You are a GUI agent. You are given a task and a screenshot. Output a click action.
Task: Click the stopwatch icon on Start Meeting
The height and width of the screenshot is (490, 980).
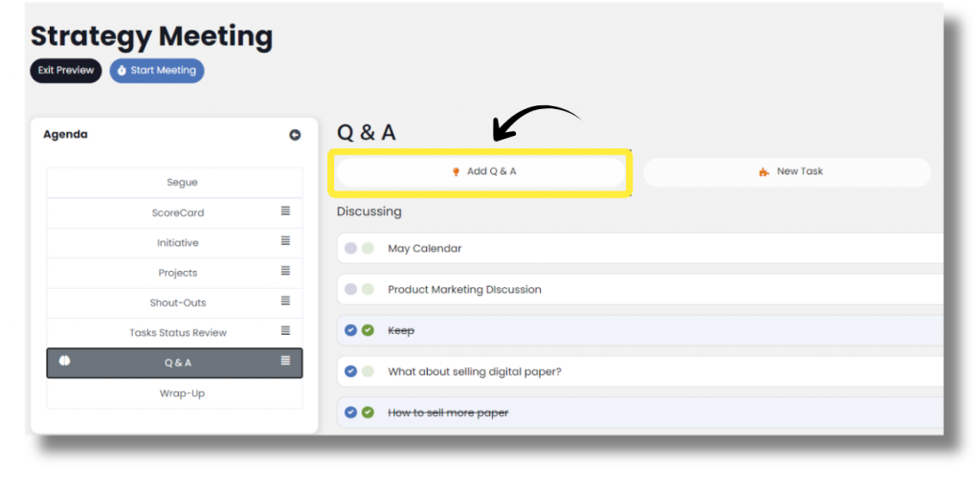(x=122, y=71)
